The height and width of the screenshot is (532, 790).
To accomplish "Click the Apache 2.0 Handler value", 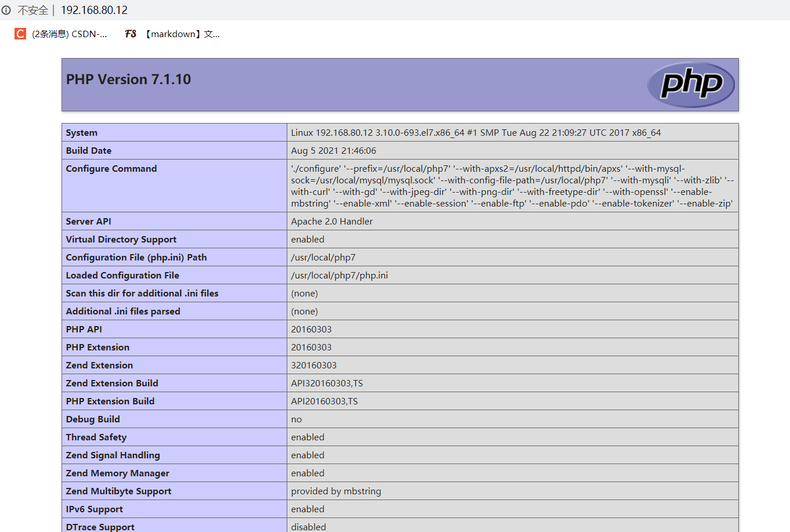I will 332,221.
